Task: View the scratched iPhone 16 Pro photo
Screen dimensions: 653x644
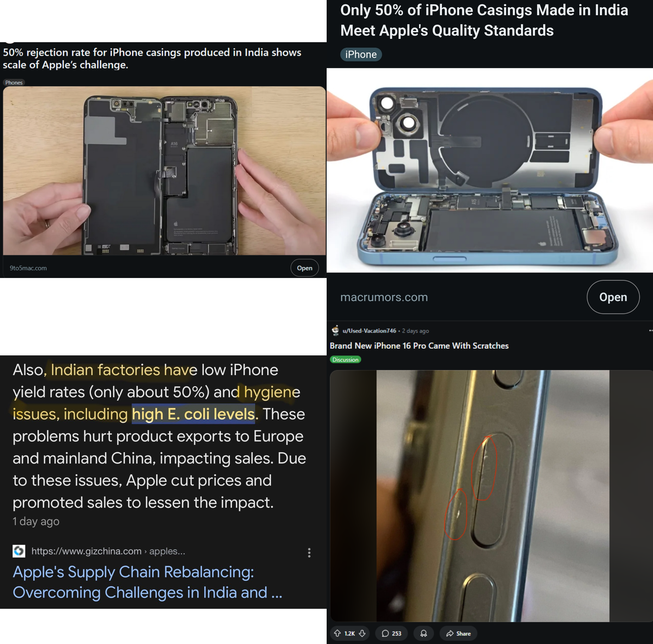Action: coord(493,496)
